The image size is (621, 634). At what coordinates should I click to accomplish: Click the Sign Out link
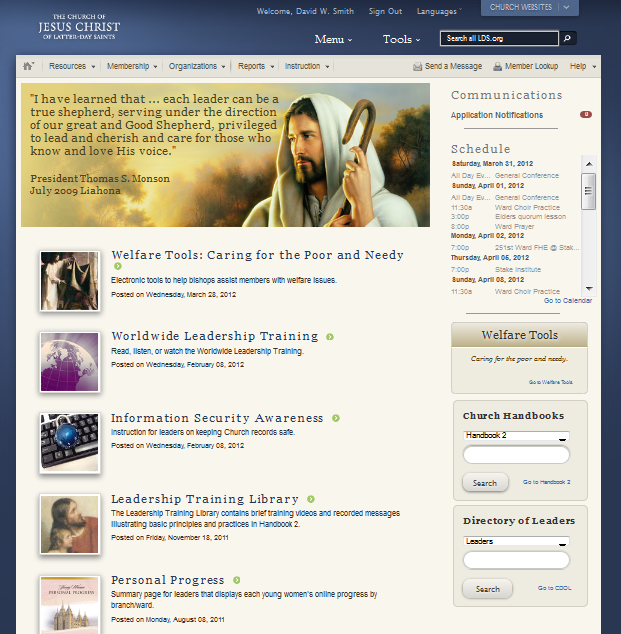[x=385, y=11]
